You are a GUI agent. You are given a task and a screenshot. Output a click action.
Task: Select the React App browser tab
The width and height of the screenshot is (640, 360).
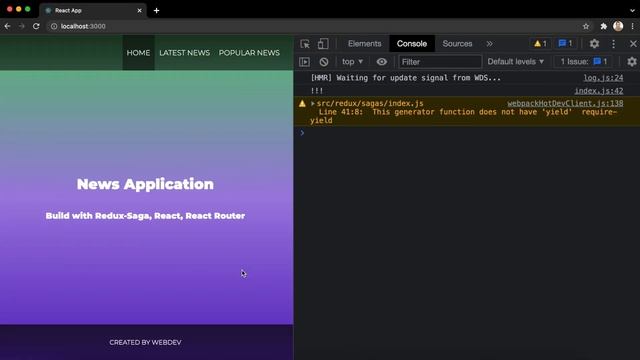click(x=93, y=11)
